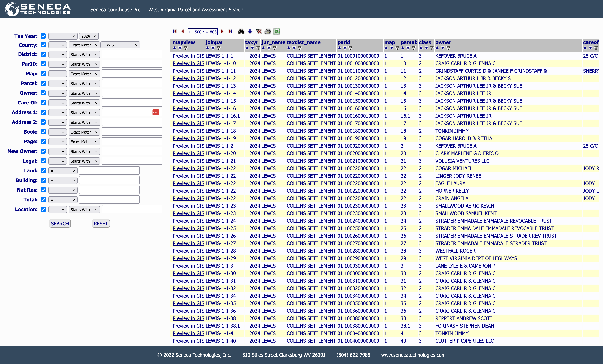Sort the owner column ascending

click(437, 48)
